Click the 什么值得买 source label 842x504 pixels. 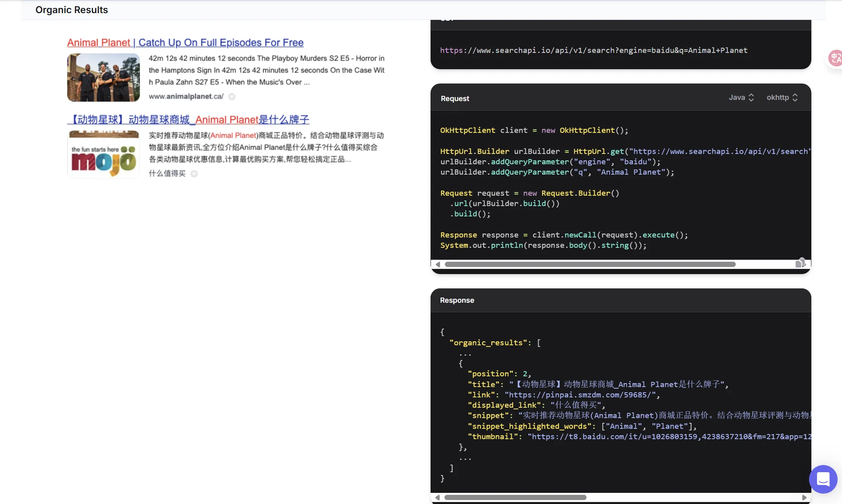pyautogui.click(x=167, y=173)
